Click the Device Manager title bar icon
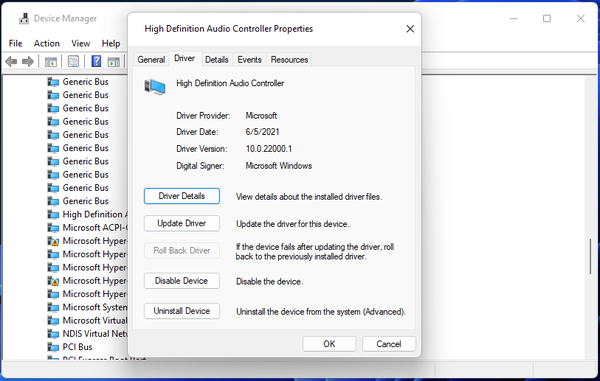 pyautogui.click(x=24, y=18)
